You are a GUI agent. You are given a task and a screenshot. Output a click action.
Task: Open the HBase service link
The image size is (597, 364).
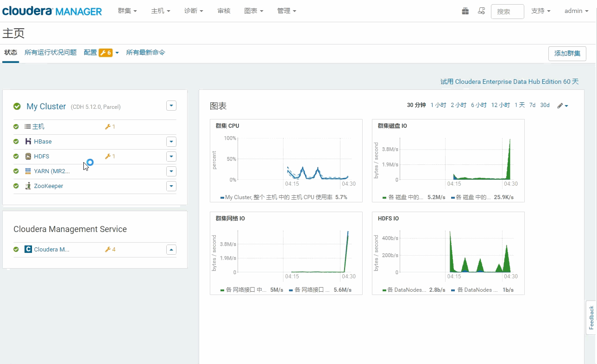coord(43,141)
